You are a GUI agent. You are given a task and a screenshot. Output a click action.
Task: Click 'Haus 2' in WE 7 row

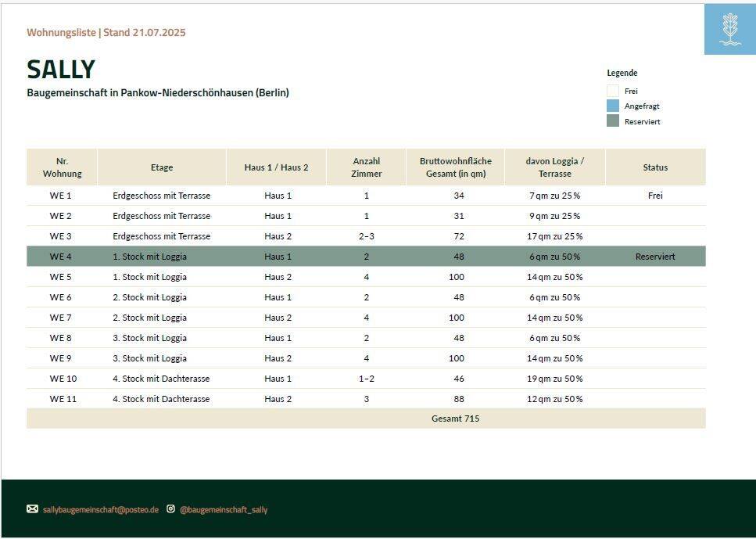pyautogui.click(x=278, y=318)
